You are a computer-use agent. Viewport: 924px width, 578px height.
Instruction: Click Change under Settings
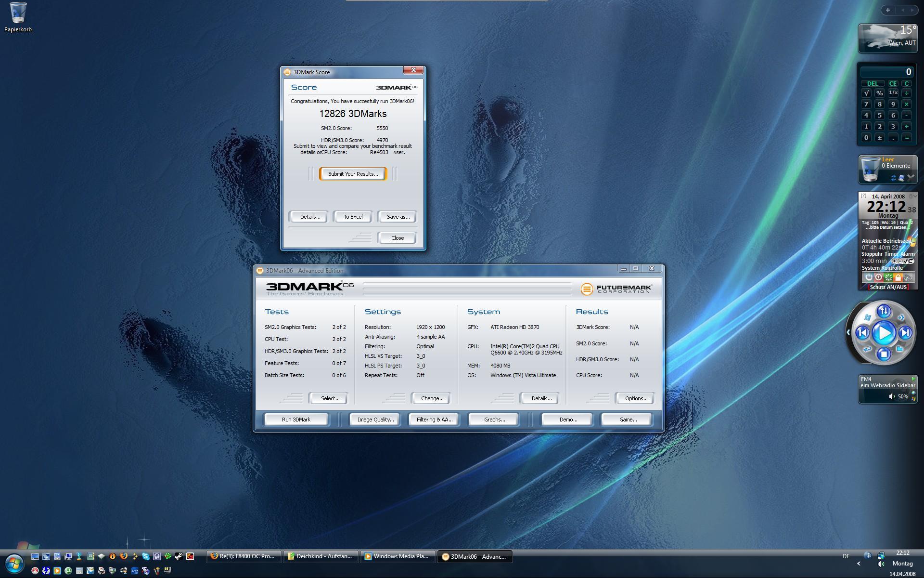432,398
